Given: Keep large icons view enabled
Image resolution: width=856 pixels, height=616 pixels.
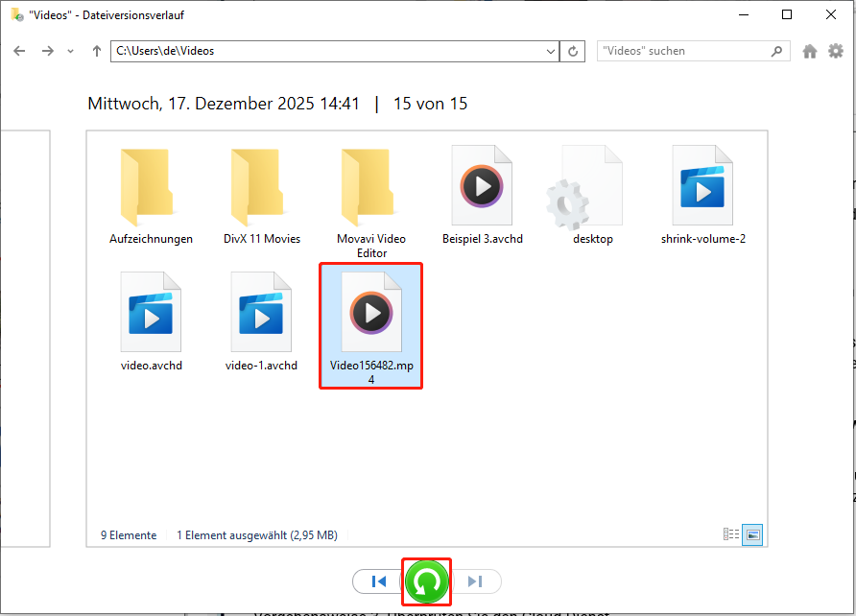Looking at the screenshot, I should tap(752, 534).
